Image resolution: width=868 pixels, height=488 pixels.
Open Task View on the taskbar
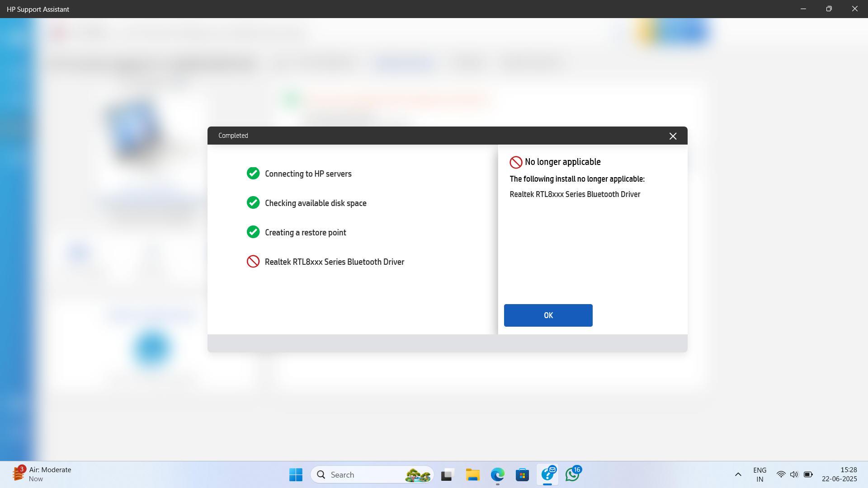coord(447,475)
